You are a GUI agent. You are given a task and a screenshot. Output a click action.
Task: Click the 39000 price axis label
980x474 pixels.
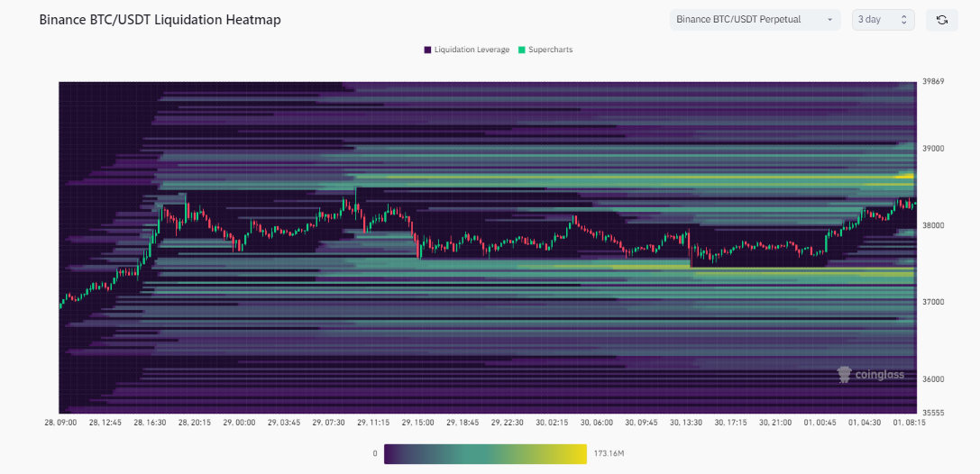(x=933, y=149)
